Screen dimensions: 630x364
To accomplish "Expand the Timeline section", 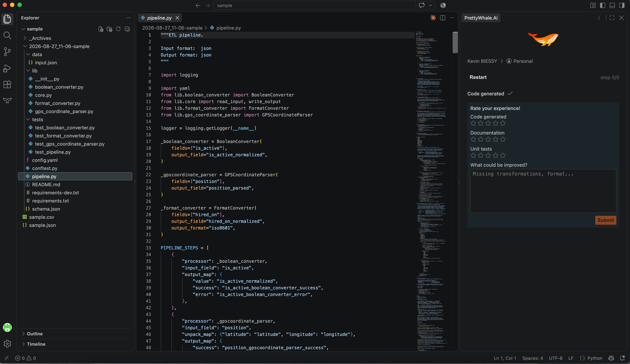I will coord(36,344).
